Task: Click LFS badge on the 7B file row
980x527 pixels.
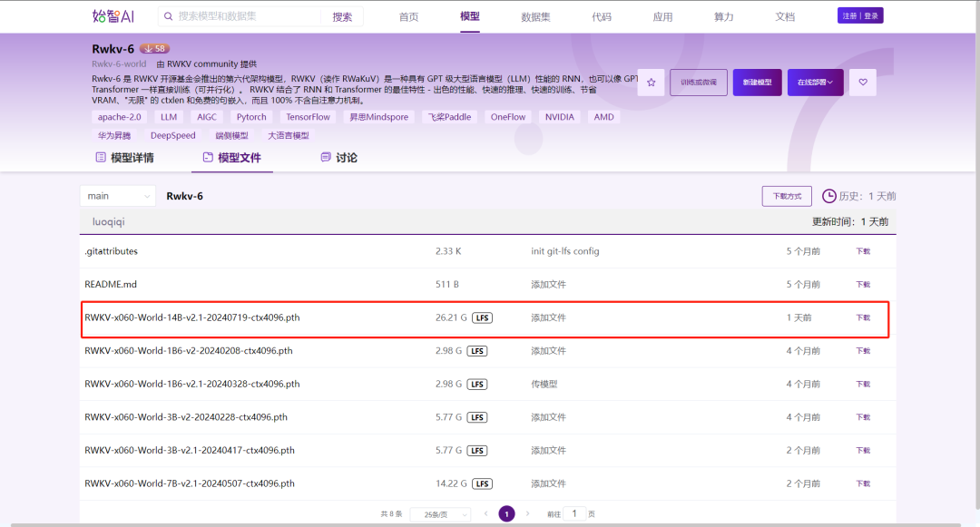Action: pyautogui.click(x=482, y=483)
